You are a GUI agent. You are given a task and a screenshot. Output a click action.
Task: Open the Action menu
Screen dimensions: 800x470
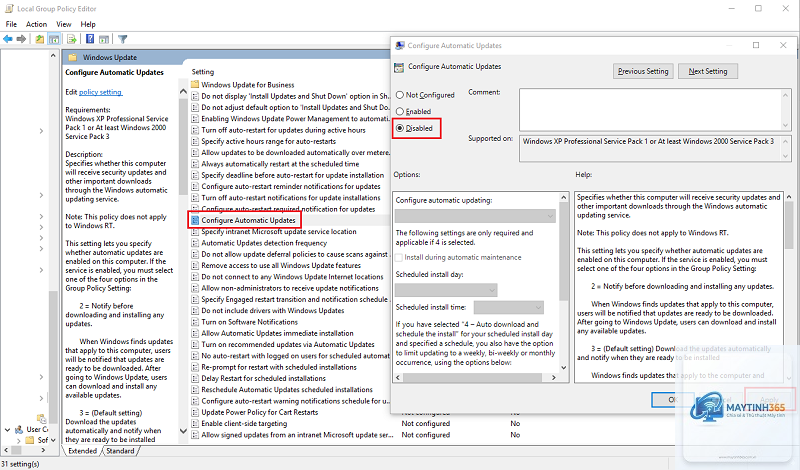tap(36, 24)
